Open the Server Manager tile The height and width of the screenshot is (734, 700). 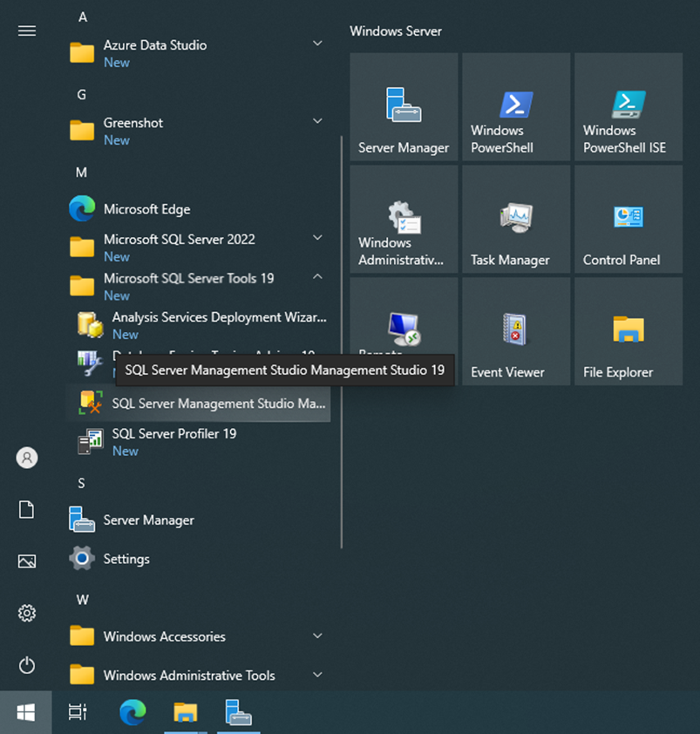click(x=404, y=106)
